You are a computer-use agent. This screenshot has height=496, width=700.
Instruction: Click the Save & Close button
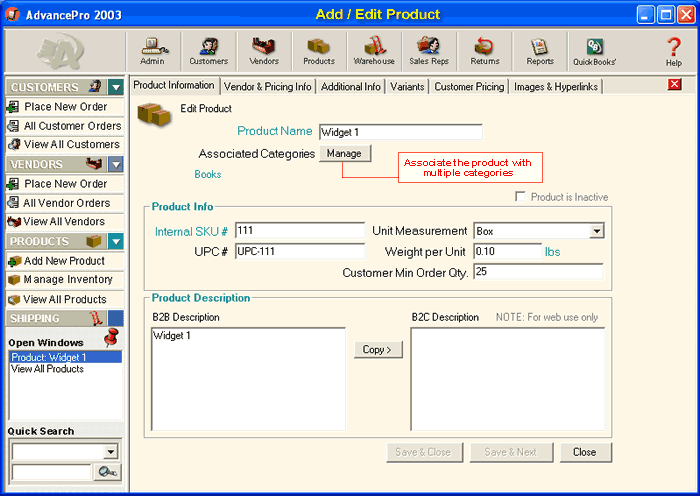point(423,452)
